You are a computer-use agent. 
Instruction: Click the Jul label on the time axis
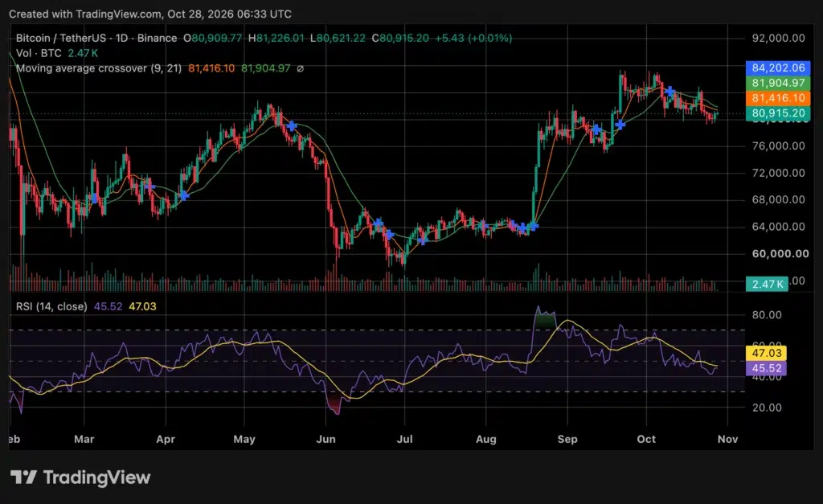click(x=405, y=439)
